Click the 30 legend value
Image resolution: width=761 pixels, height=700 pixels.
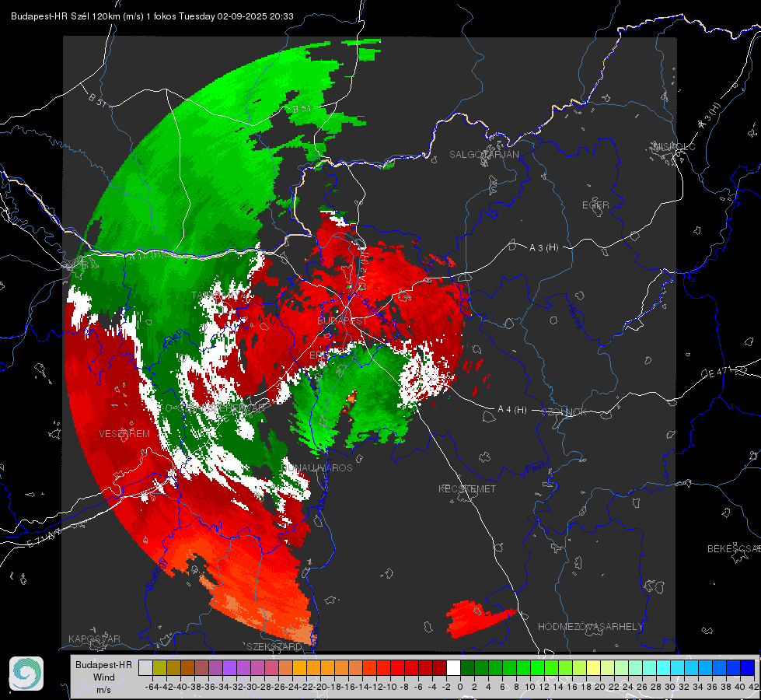coord(670,687)
